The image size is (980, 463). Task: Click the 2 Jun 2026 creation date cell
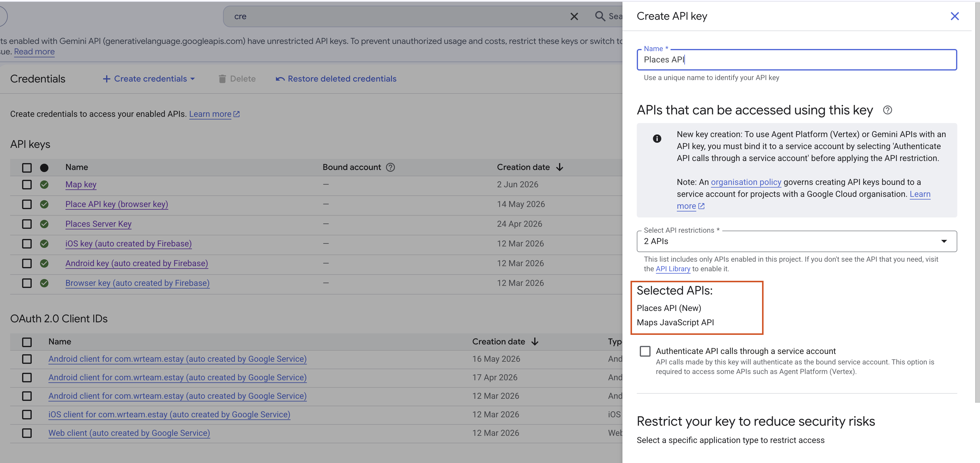click(518, 184)
